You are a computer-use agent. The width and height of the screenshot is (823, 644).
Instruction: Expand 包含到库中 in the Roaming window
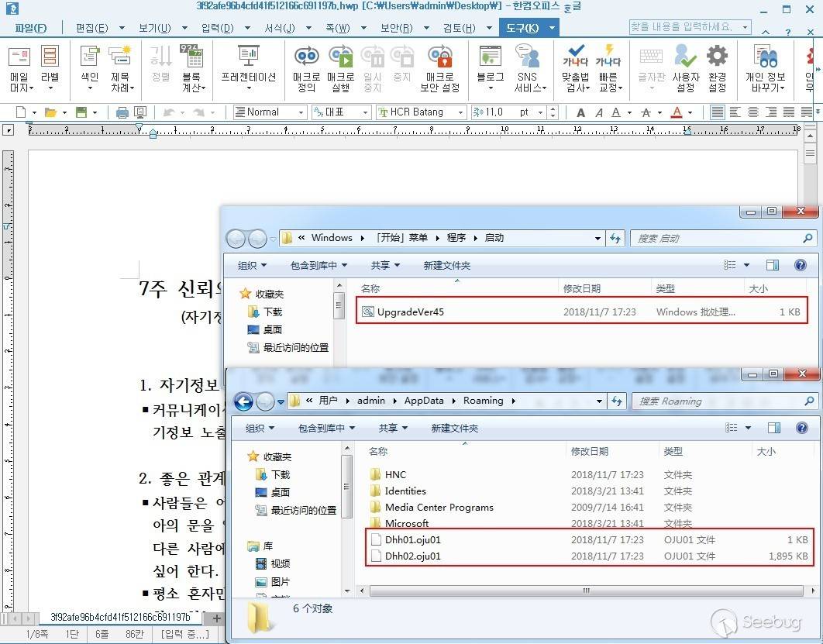coord(326,429)
